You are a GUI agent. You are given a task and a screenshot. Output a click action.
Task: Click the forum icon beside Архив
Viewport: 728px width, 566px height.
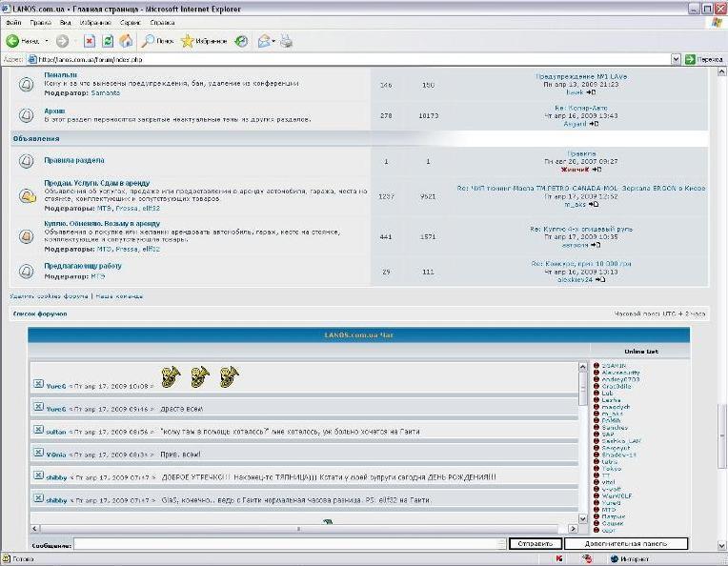pyautogui.click(x=26, y=115)
